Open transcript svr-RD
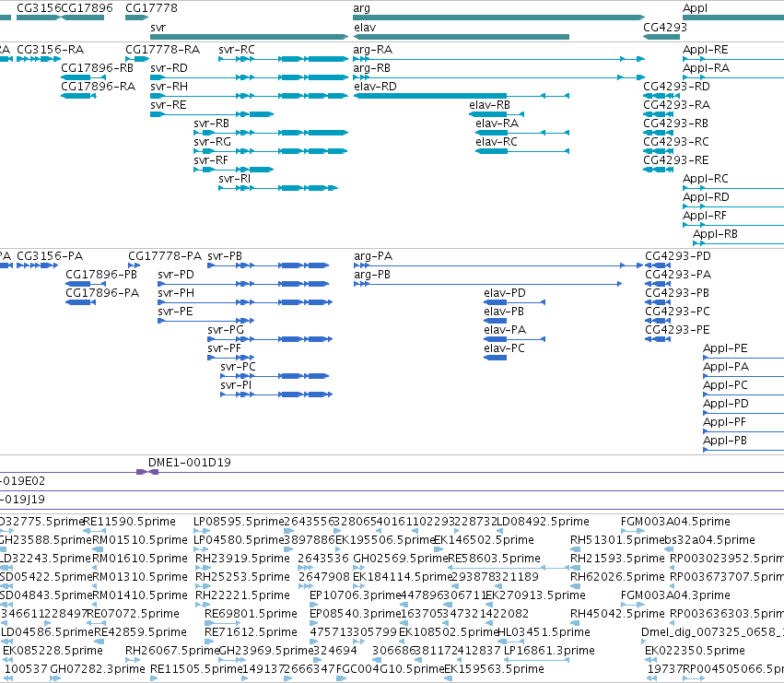This screenshot has height=683, width=784. [249, 77]
